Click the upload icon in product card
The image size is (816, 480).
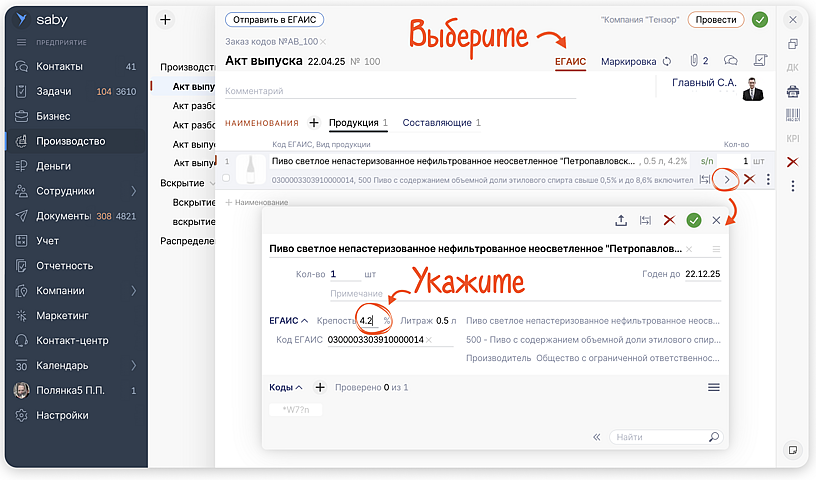pos(621,220)
